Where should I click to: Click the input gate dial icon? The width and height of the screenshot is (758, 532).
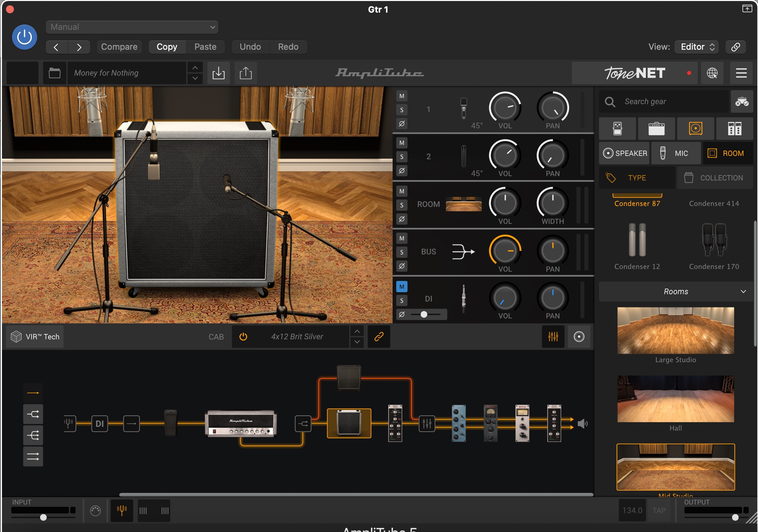[x=95, y=511]
